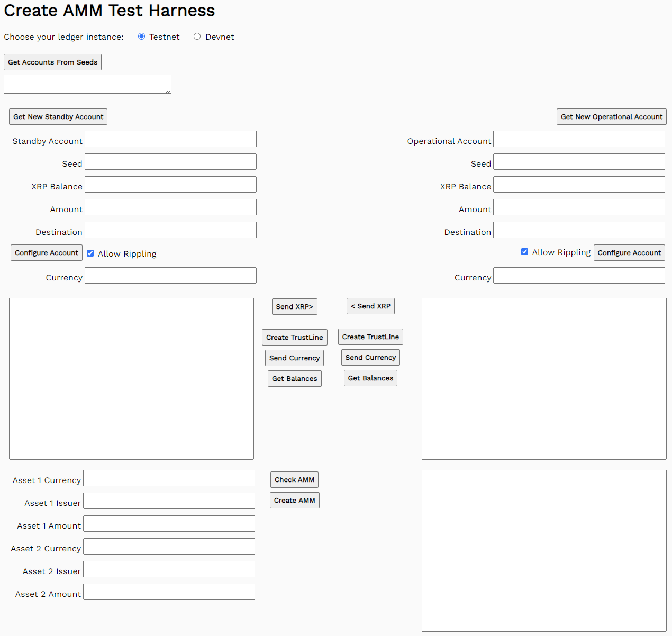Click the Get New Operational Account button

[x=611, y=116]
